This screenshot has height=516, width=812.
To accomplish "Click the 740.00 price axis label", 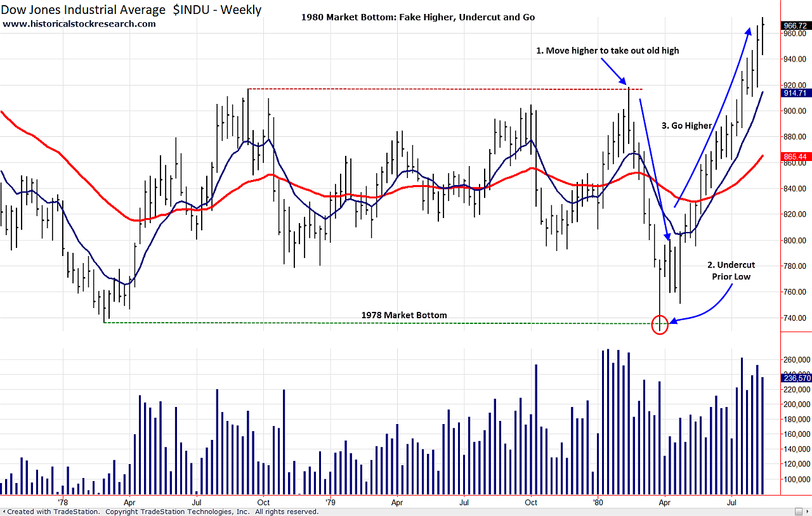I will click(x=795, y=318).
